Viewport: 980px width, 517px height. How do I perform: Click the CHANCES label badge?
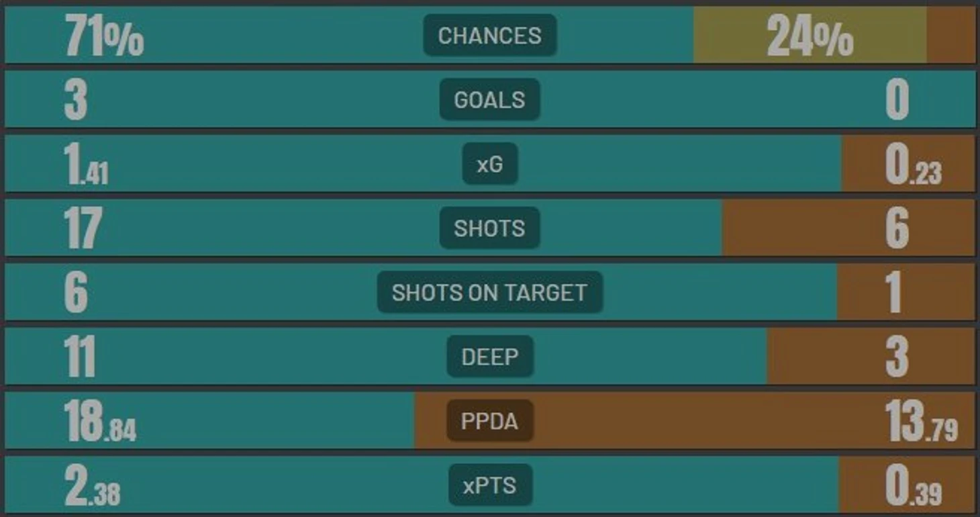point(490,35)
